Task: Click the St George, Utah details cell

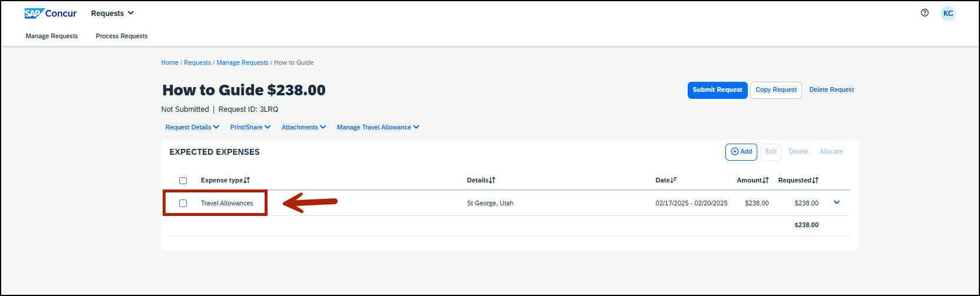Action: point(490,203)
